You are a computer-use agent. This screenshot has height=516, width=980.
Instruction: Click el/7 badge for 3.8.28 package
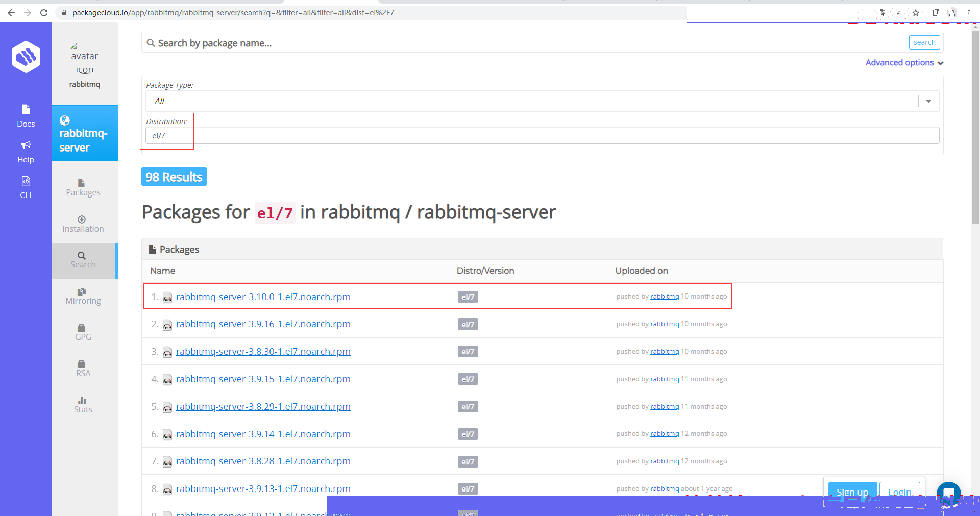[468, 462]
